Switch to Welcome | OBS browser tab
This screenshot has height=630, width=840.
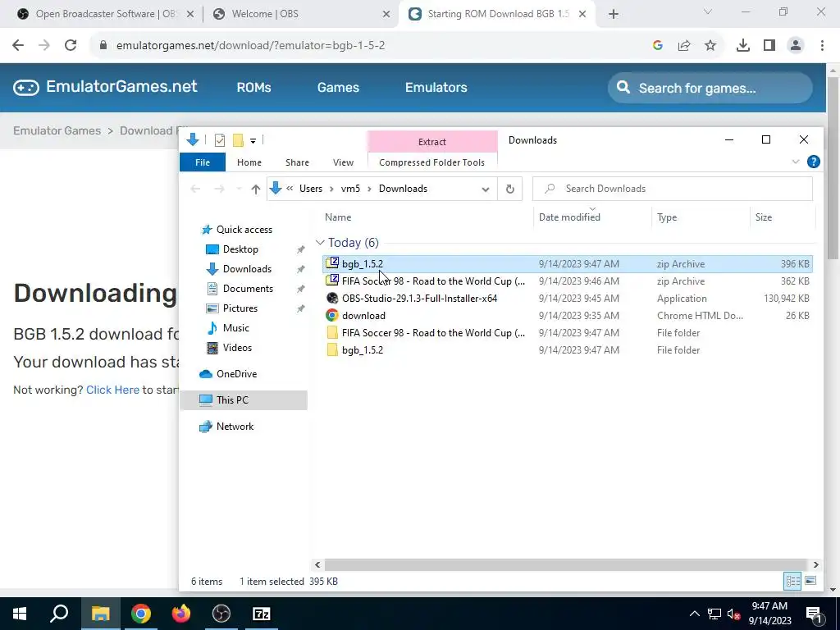[300, 14]
